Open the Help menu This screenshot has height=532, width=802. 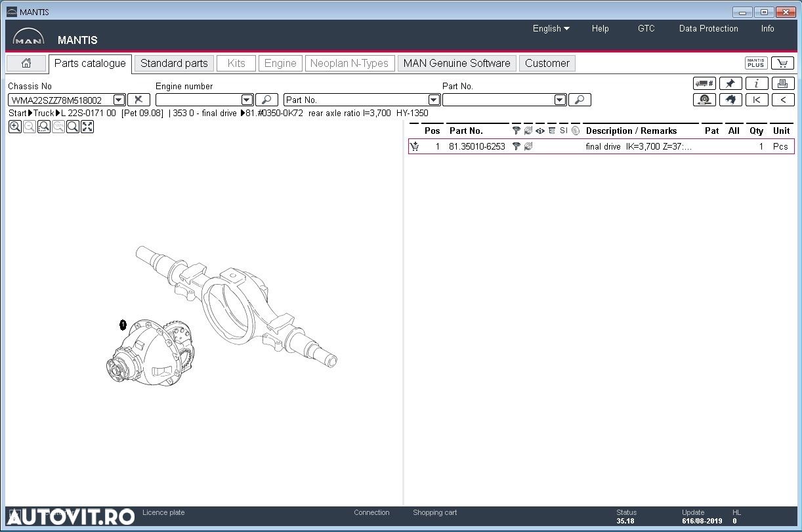click(600, 28)
